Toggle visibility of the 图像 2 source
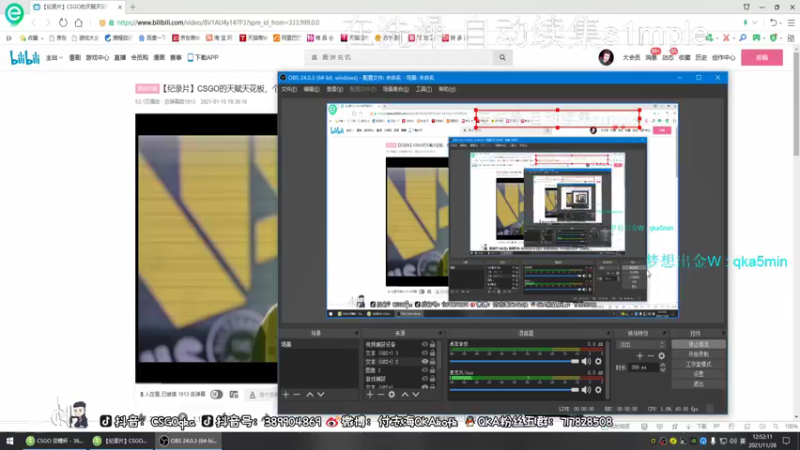Image resolution: width=800 pixels, height=450 pixels. (x=424, y=370)
